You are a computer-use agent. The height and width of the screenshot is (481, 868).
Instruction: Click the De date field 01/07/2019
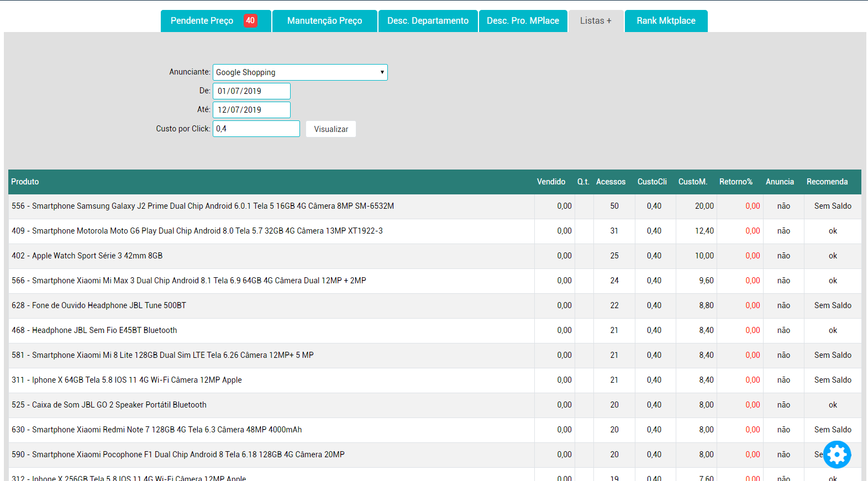251,91
